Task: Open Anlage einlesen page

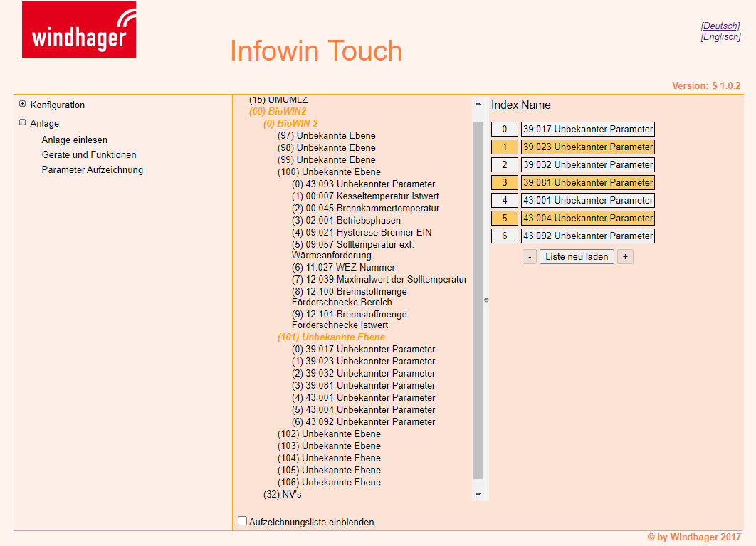Action: pyautogui.click(x=75, y=140)
